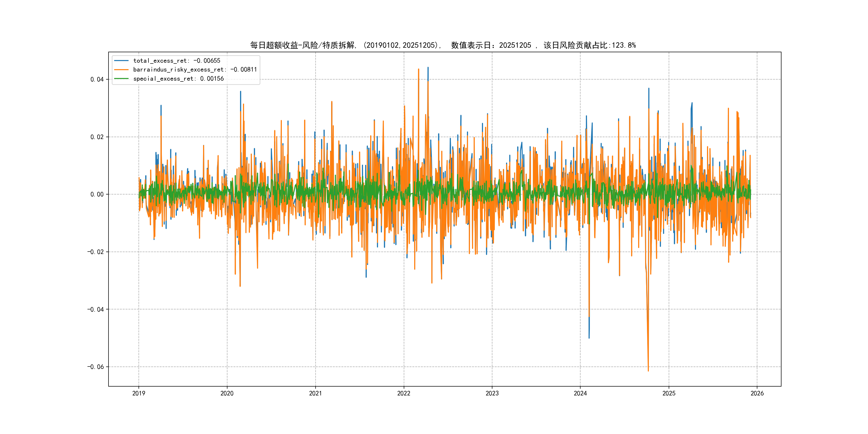
Task: Click the -0.04 y-axis tick label
Action: click(x=96, y=309)
